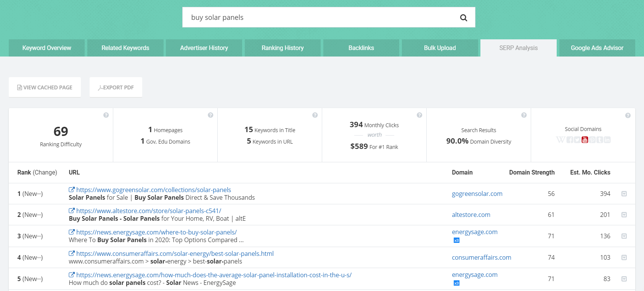The height and width of the screenshot is (291, 644).
Task: Click energysage.com domain link in rank 3
Action: tap(475, 232)
